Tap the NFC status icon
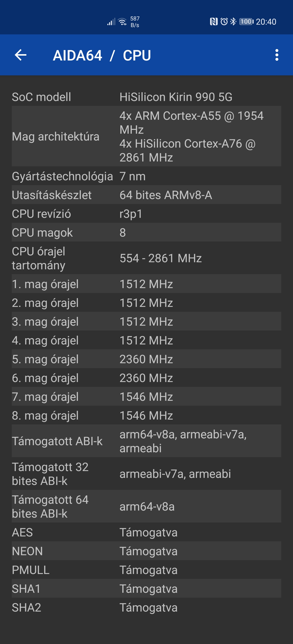 [213, 22]
